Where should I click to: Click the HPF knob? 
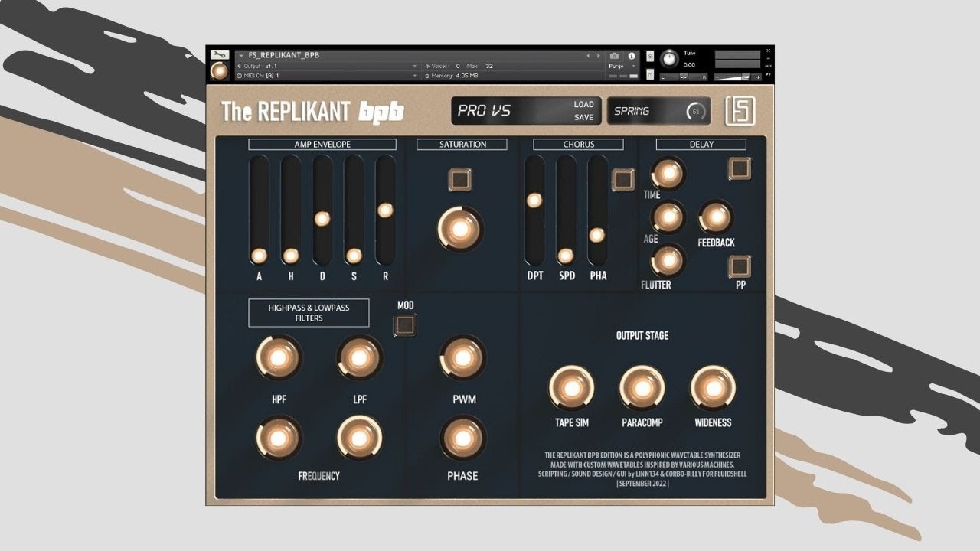coord(279,357)
